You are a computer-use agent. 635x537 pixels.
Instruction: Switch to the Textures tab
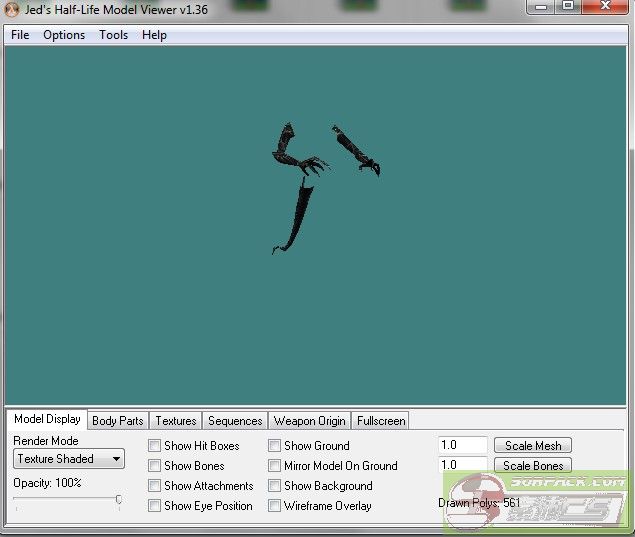coord(176,421)
